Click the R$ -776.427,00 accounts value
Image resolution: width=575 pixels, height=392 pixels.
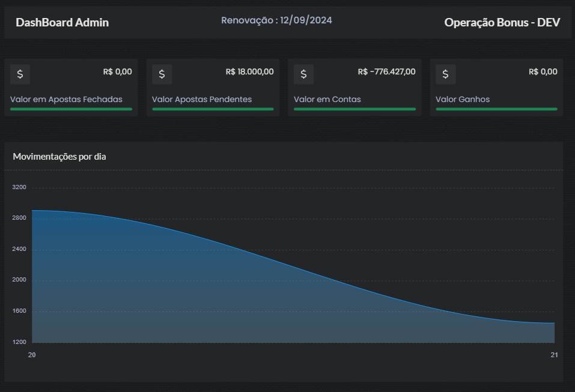pyautogui.click(x=386, y=71)
